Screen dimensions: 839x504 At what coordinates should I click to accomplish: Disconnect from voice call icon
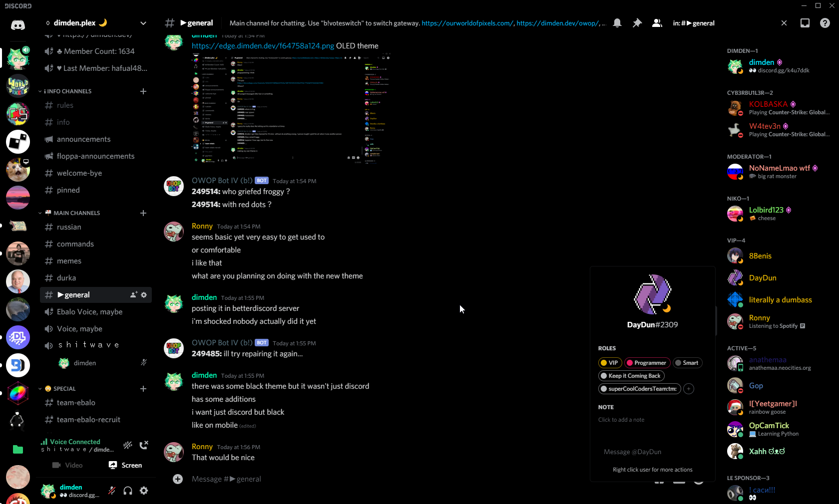[x=144, y=445]
